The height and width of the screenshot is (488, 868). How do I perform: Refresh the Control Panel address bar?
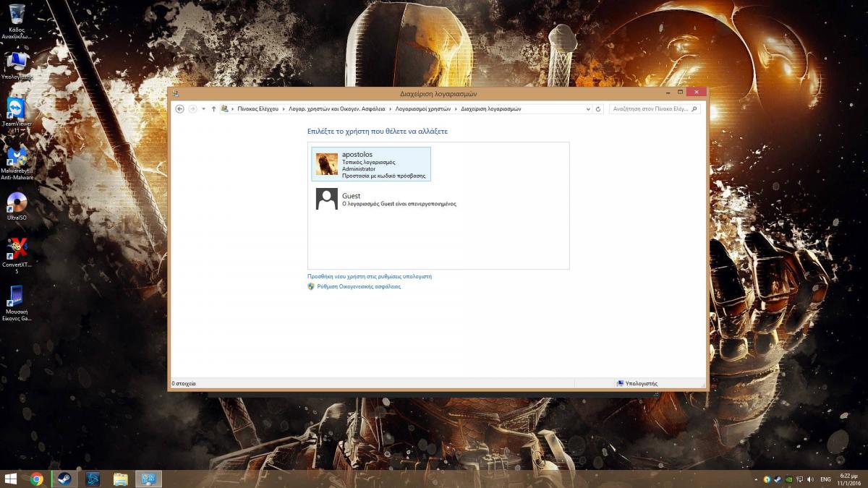[598, 109]
